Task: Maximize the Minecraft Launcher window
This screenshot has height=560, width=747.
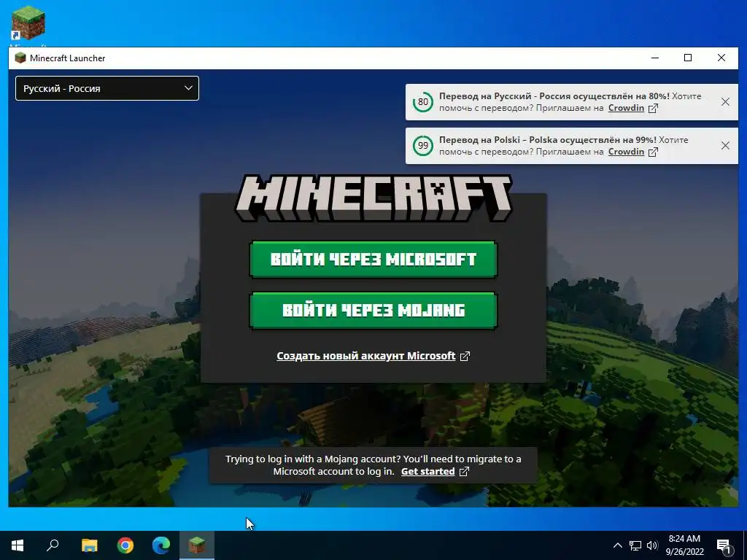Action: [x=688, y=58]
